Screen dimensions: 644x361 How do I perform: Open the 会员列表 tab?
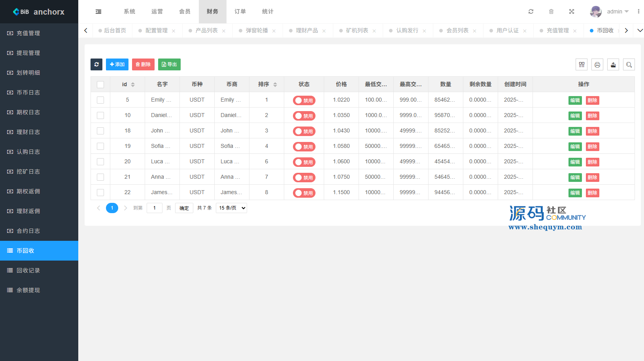coord(457,30)
